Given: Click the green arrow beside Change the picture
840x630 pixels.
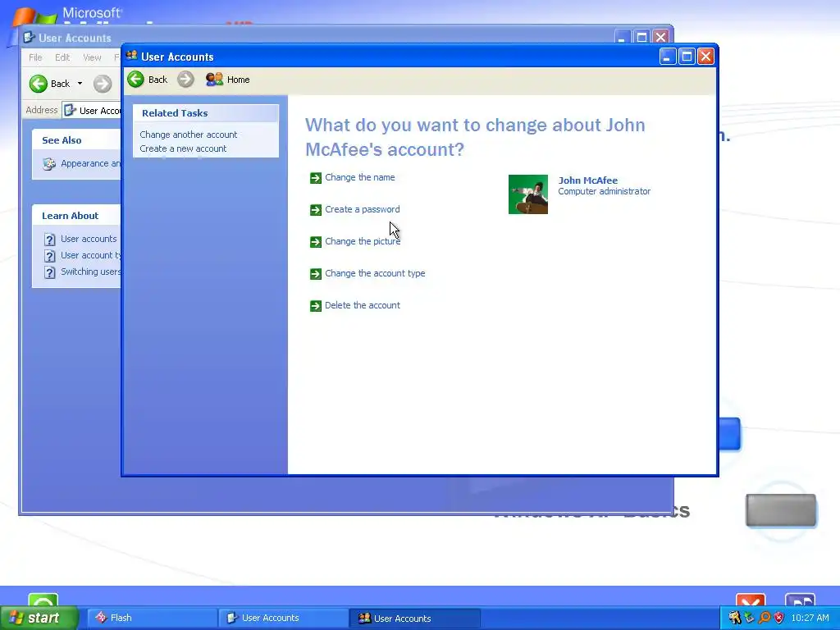Looking at the screenshot, I should point(316,242).
